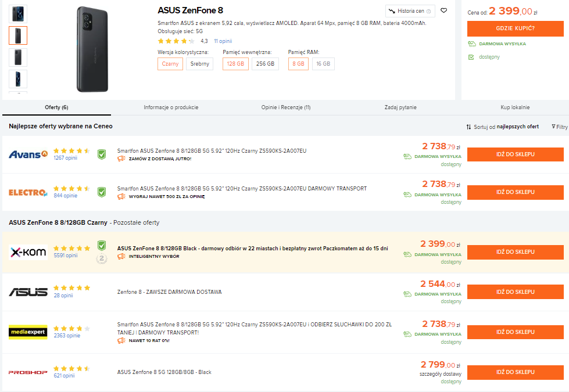569x392 pixels.
Task: Click megaphone icon next to NAWET 10 RAT 0%
Action: click(121, 340)
